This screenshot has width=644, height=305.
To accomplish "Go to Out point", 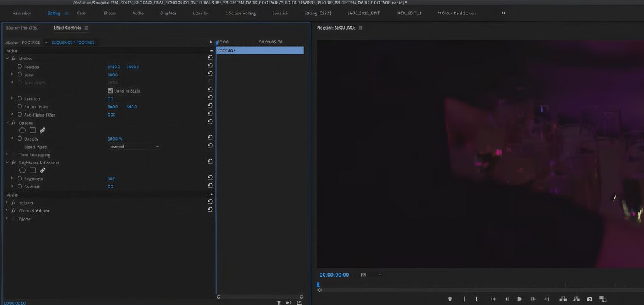I will [546, 299].
